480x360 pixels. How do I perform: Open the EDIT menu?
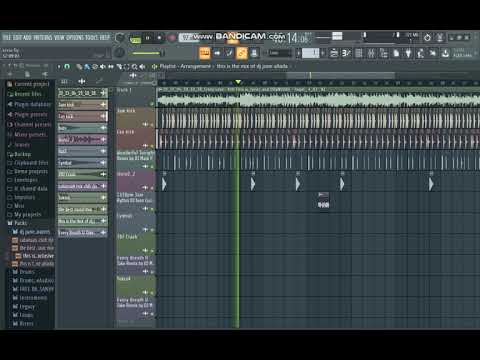coord(17,37)
